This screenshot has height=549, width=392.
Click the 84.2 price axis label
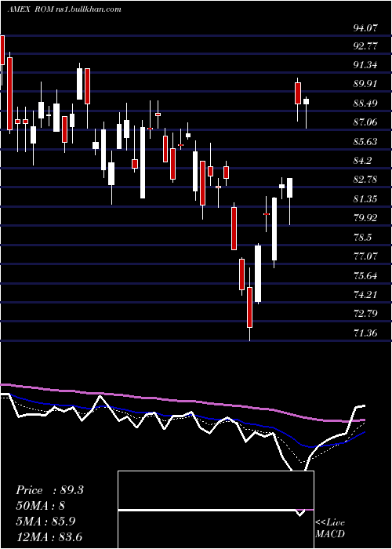363,161
